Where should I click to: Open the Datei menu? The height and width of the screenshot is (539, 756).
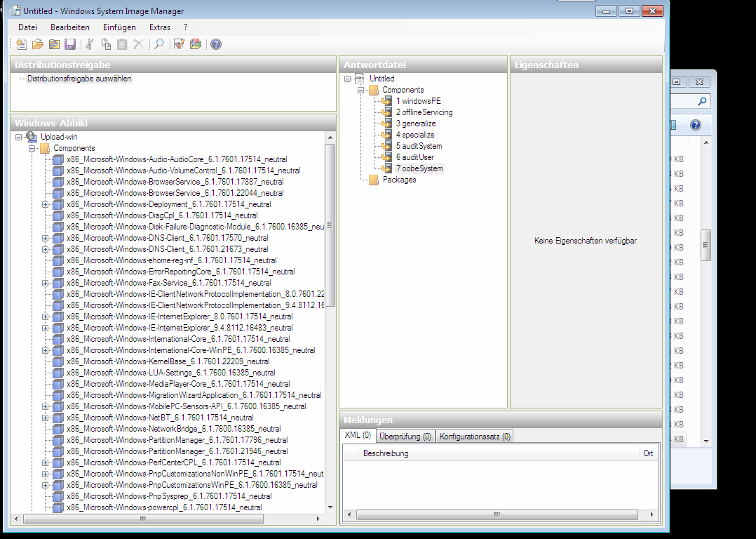(27, 27)
